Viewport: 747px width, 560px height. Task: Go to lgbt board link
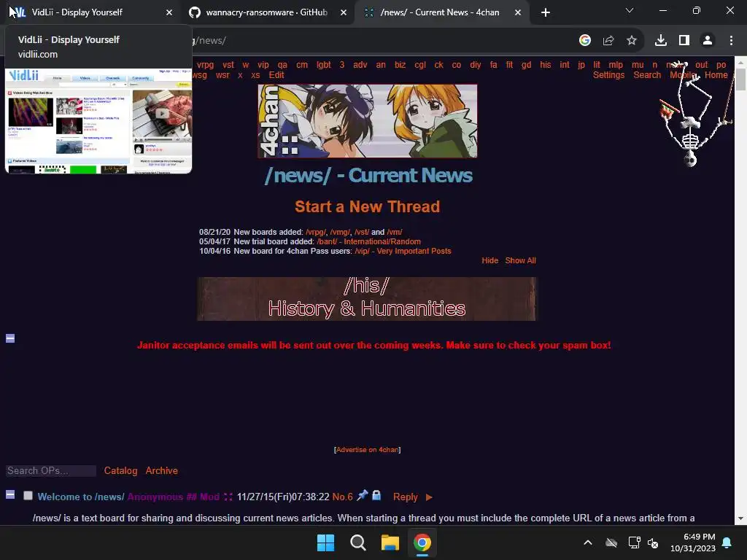coord(323,65)
